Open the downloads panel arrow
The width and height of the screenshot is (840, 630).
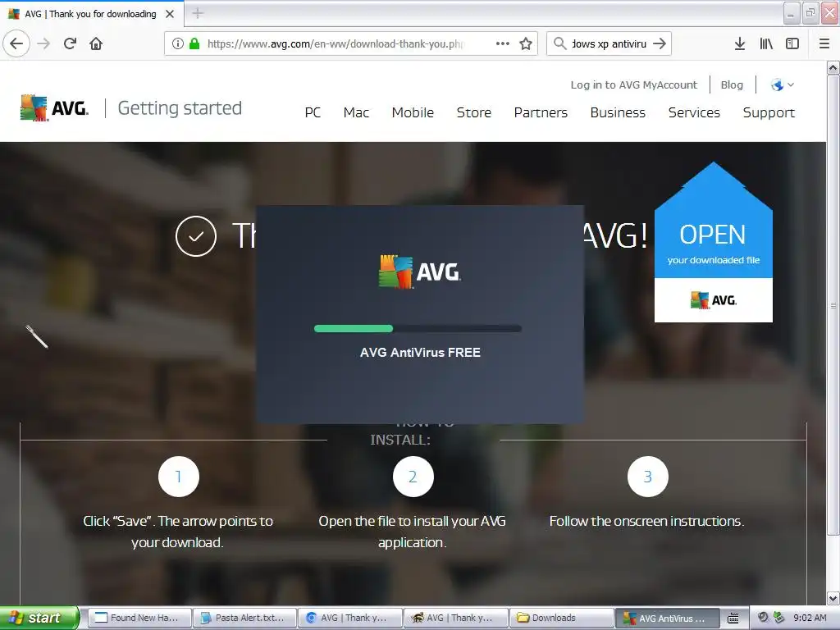pos(740,43)
